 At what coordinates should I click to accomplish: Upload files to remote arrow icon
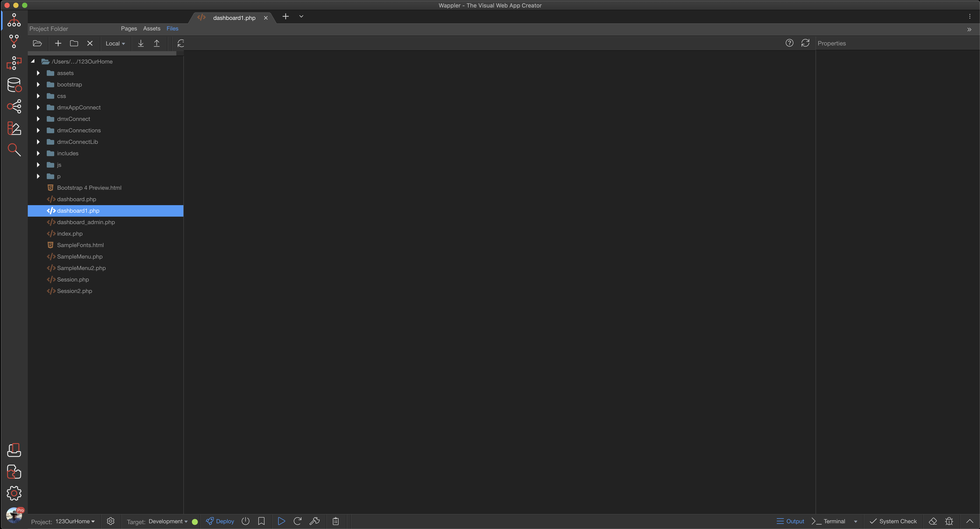tap(156, 43)
